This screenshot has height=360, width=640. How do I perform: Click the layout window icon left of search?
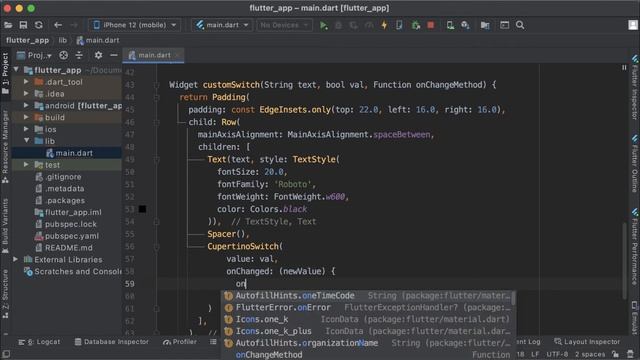[x=504, y=25]
